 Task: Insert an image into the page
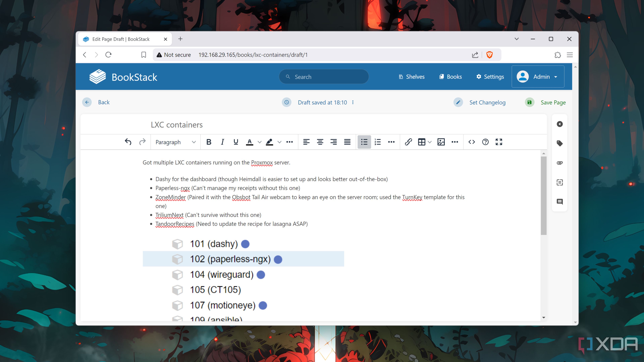click(x=441, y=142)
